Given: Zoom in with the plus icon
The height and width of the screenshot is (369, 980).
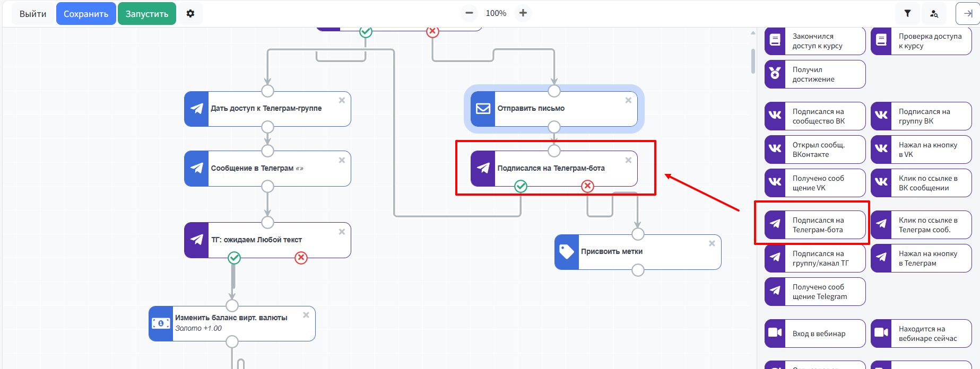Looking at the screenshot, I should coord(523,13).
